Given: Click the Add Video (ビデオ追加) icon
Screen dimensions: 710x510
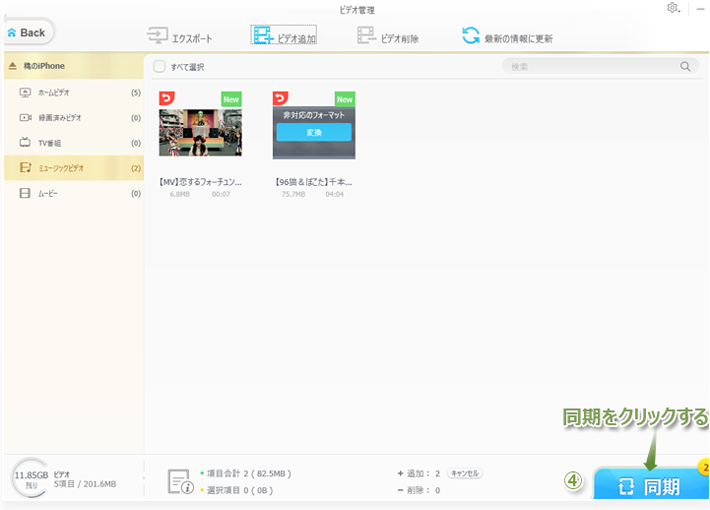Looking at the screenshot, I should (264, 37).
